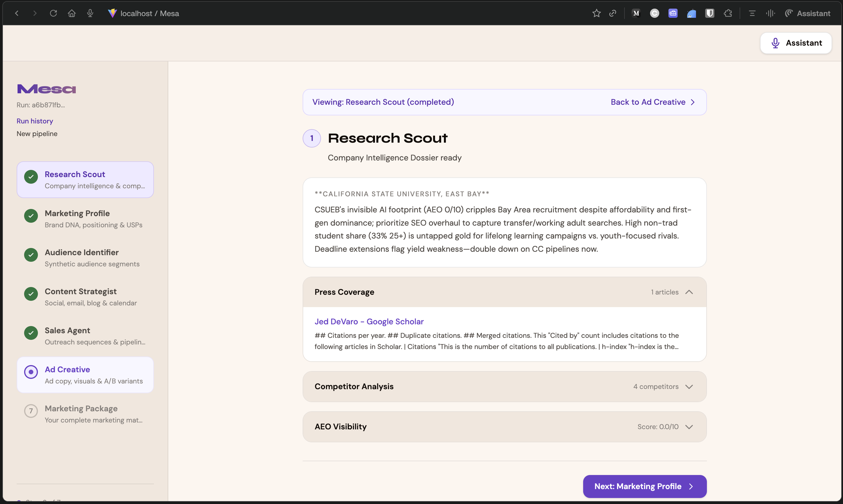The height and width of the screenshot is (504, 843).
Task: Collapse the Press Coverage section
Action: (x=689, y=292)
